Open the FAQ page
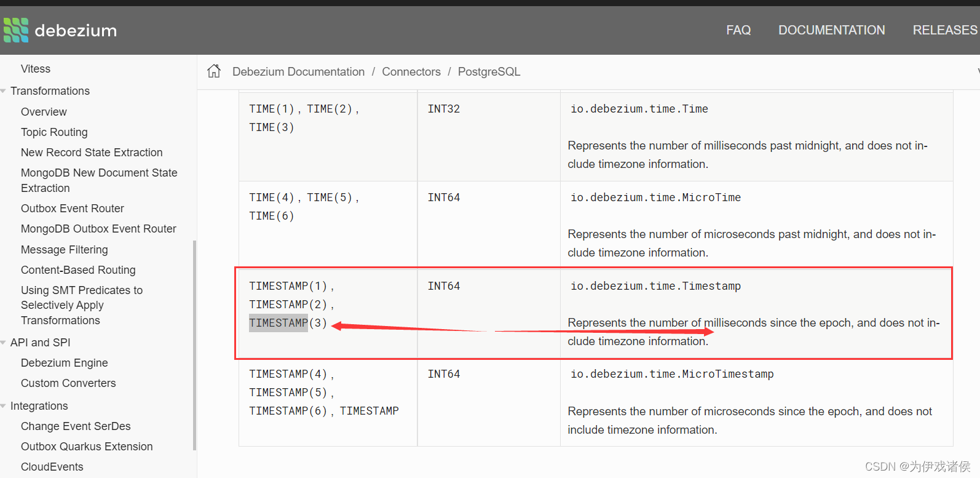Image resolution: width=980 pixels, height=478 pixels. coord(738,30)
